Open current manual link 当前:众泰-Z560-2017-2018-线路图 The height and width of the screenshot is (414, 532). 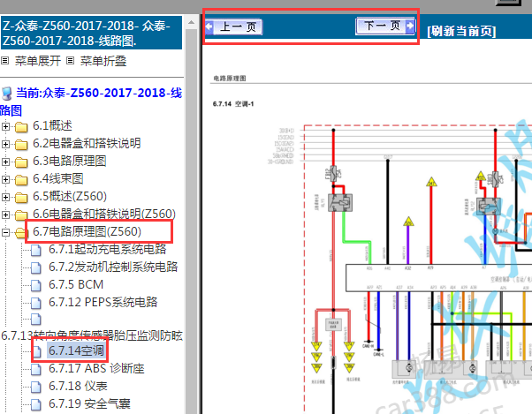pos(92,102)
